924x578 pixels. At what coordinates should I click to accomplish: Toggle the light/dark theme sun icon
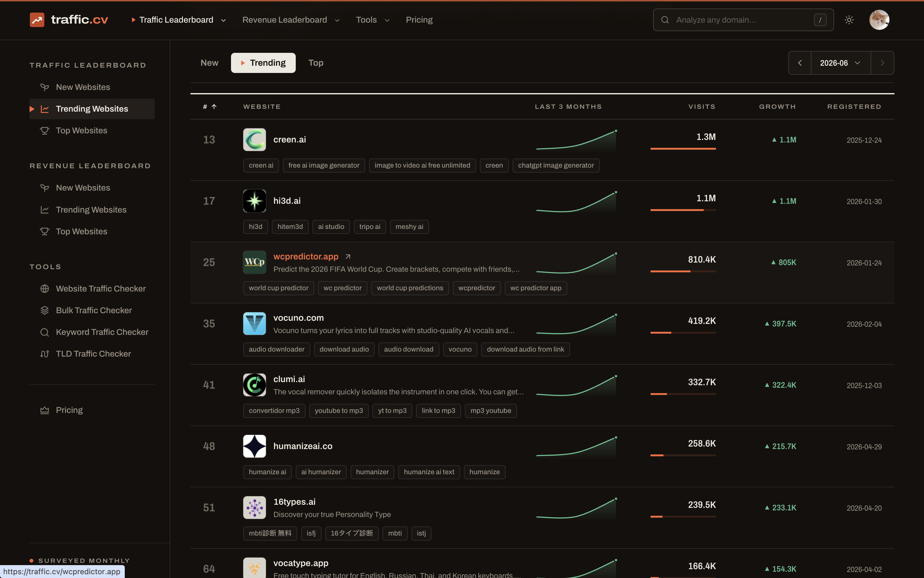coord(849,20)
